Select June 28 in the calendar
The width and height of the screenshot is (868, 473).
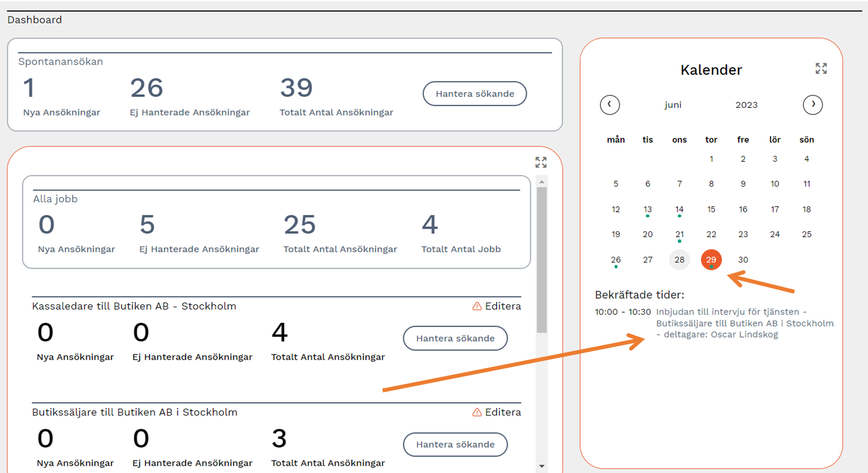[679, 260]
